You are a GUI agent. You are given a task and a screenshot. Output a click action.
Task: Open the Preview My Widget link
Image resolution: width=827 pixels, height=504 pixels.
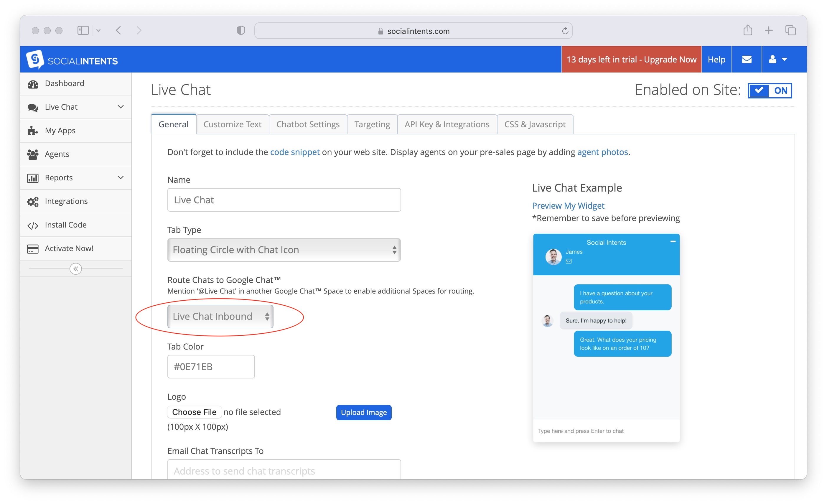pos(568,205)
